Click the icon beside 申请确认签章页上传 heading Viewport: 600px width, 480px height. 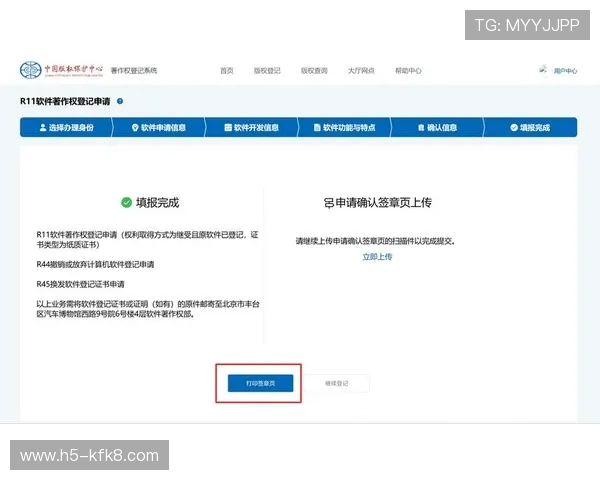point(329,203)
